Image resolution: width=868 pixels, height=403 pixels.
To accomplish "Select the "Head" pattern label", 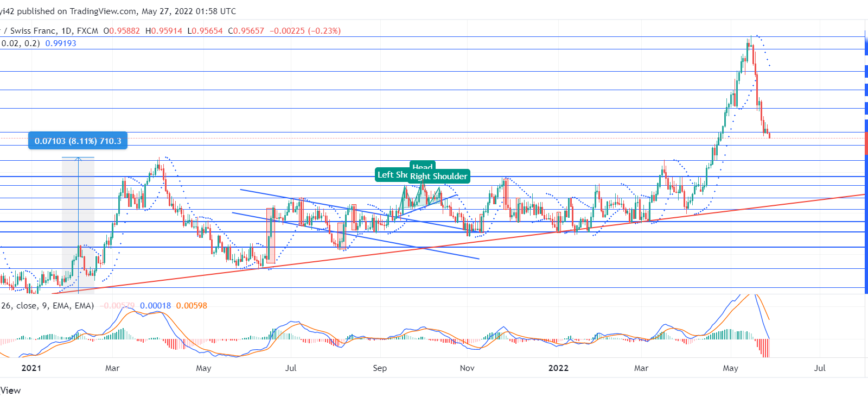I will [x=423, y=166].
